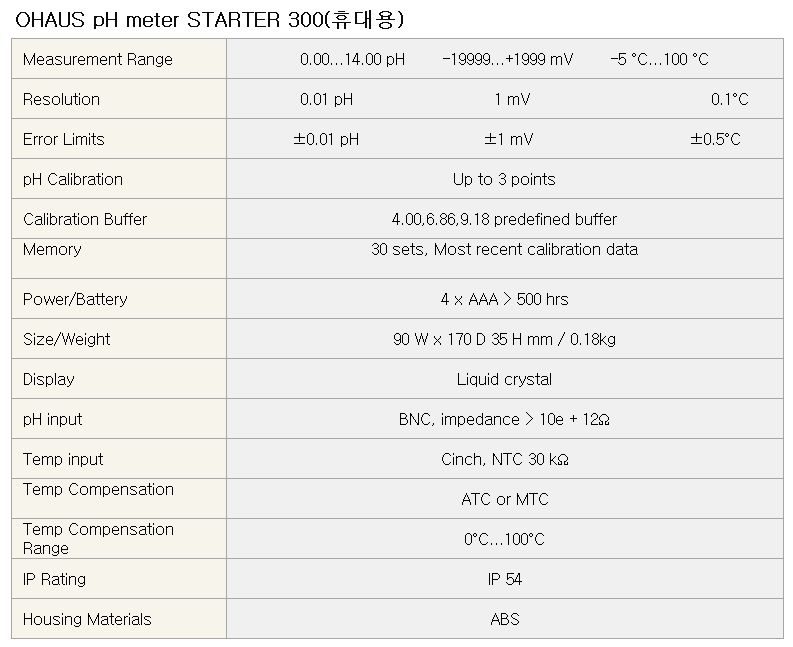This screenshot has width=793, height=647.
Task: Click the IP 54 rating value
Action: point(505,579)
